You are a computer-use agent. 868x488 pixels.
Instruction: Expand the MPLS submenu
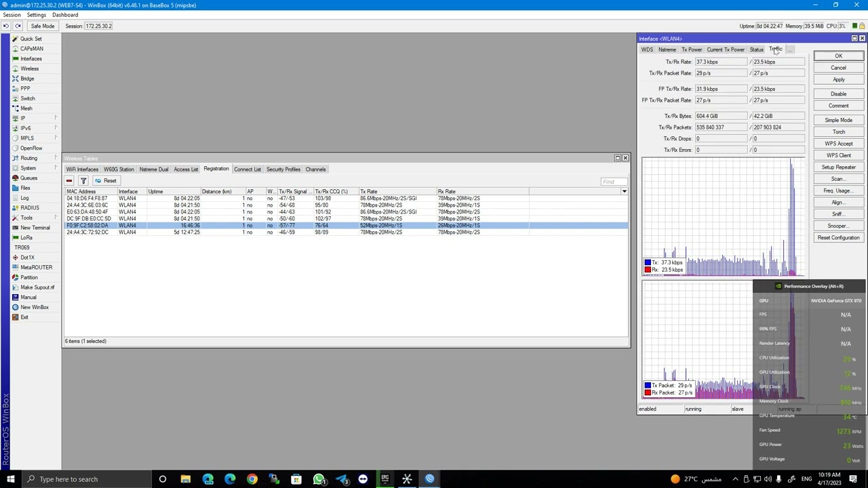point(56,138)
